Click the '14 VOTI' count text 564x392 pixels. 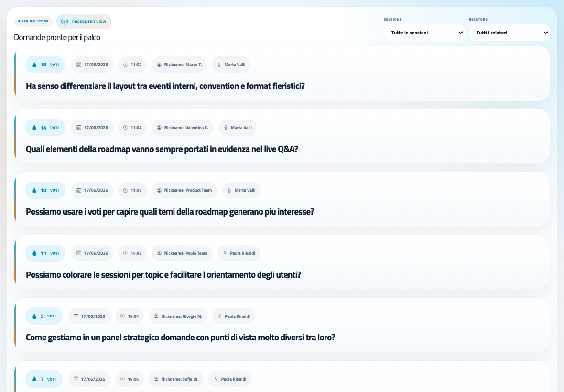(50, 128)
